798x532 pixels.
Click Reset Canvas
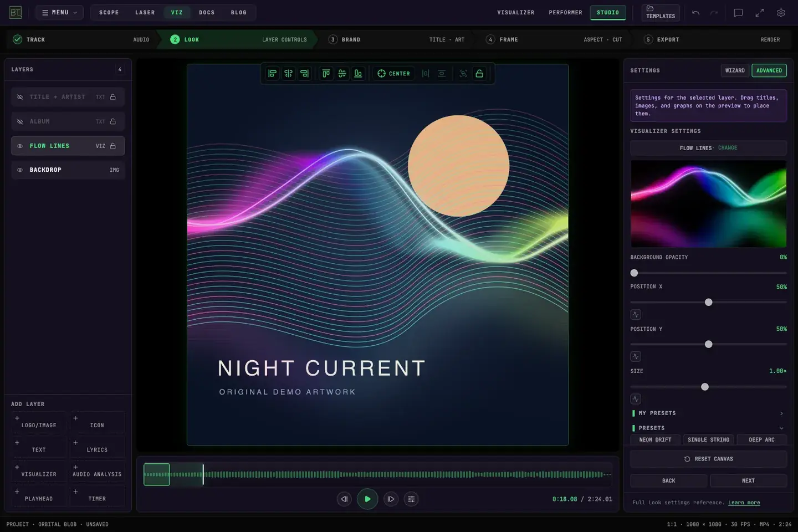(x=708, y=459)
